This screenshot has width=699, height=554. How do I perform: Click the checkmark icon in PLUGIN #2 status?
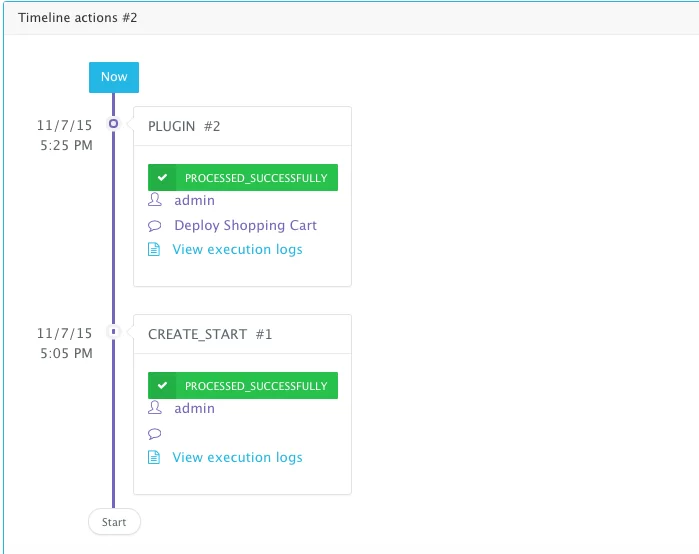[162, 177]
